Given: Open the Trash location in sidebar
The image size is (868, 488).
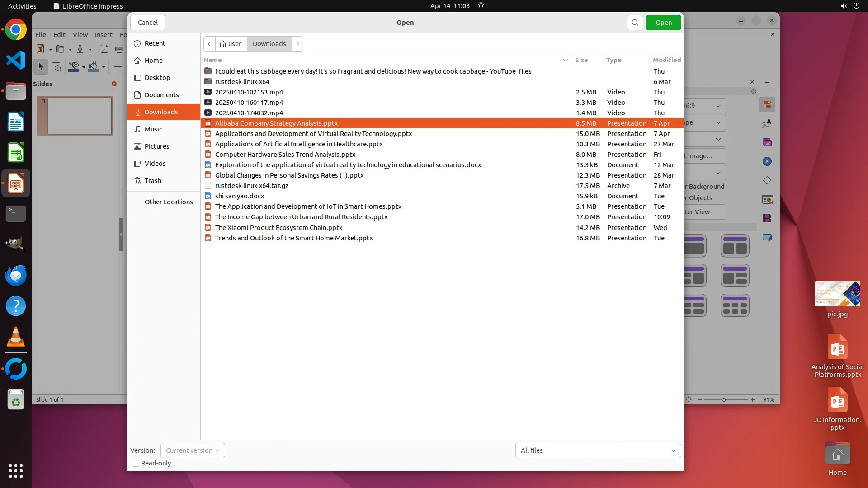Looking at the screenshot, I should (x=153, y=181).
